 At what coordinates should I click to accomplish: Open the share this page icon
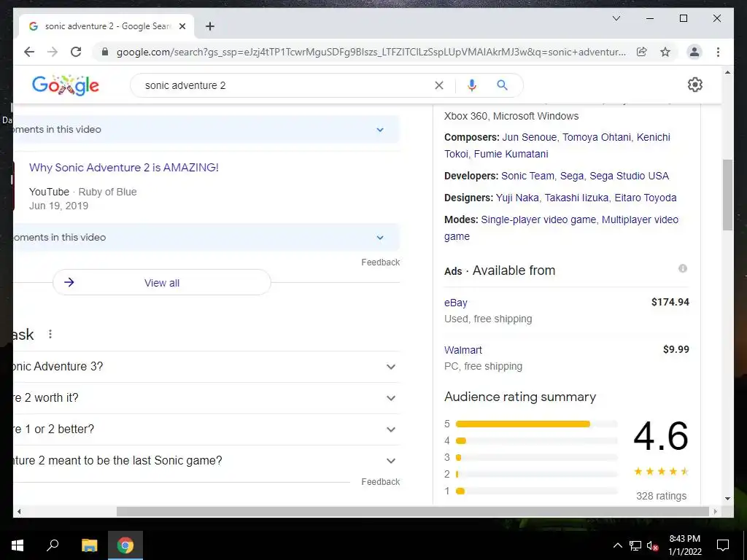[x=642, y=52]
